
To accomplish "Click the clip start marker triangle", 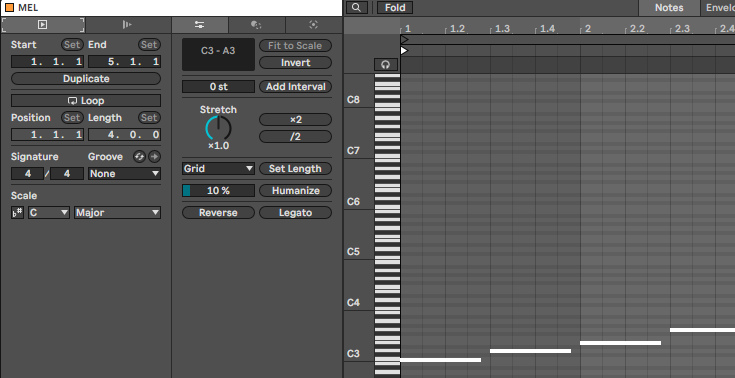I will 405,50.
